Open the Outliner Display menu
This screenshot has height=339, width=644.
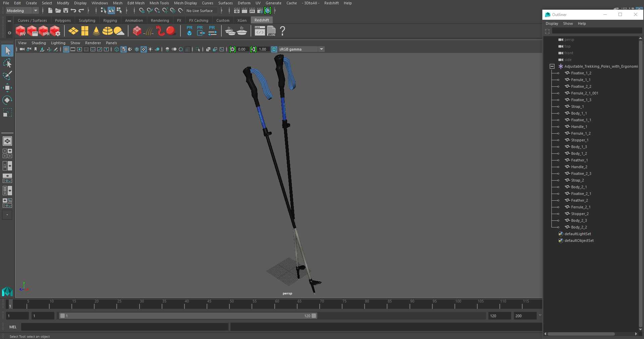click(x=552, y=23)
